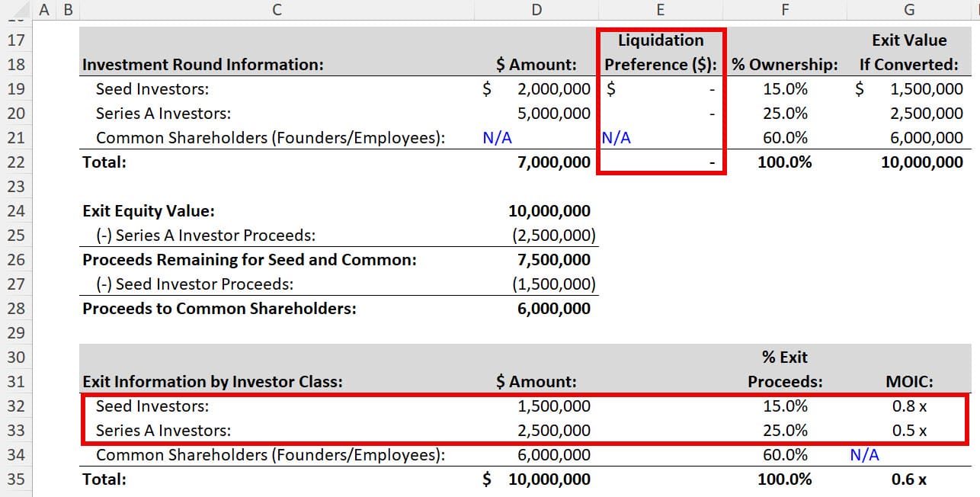The height and width of the screenshot is (497, 980).
Task: Select the column G header
Action: pos(909,10)
